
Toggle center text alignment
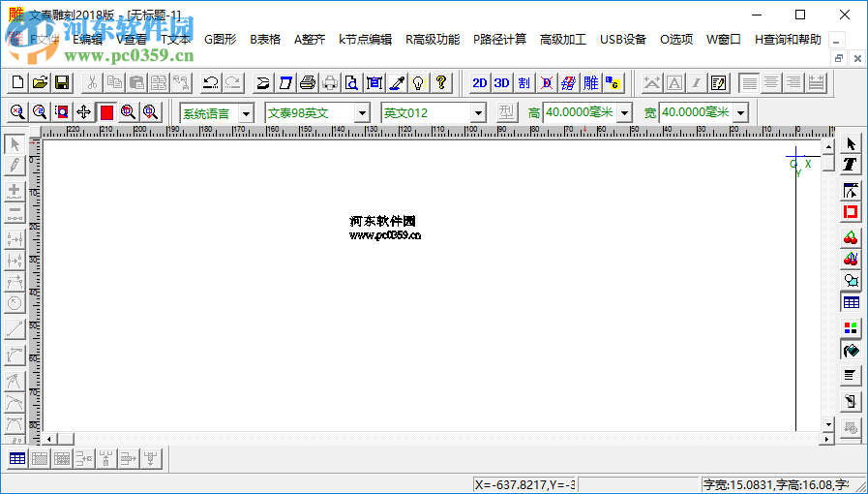click(x=771, y=83)
